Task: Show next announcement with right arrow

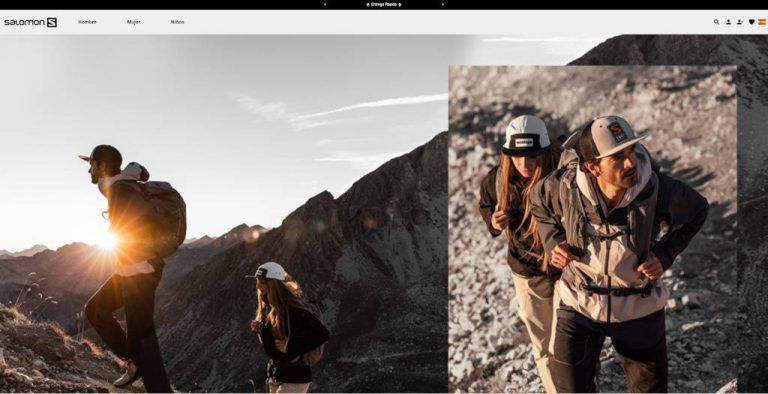Action: coord(443,4)
